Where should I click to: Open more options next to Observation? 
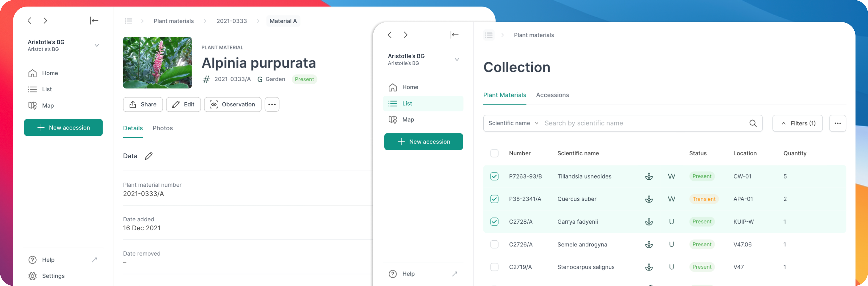pos(272,104)
